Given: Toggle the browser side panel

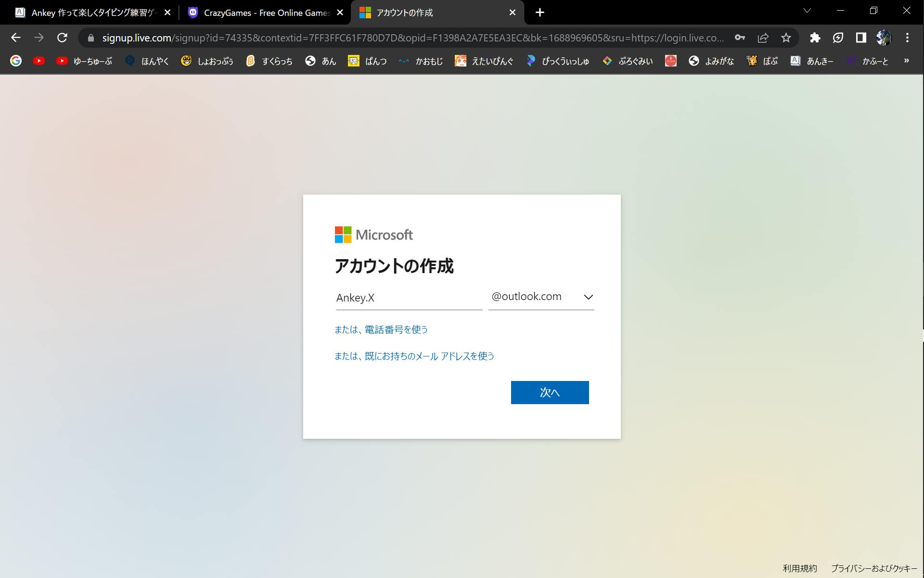Looking at the screenshot, I should [861, 38].
